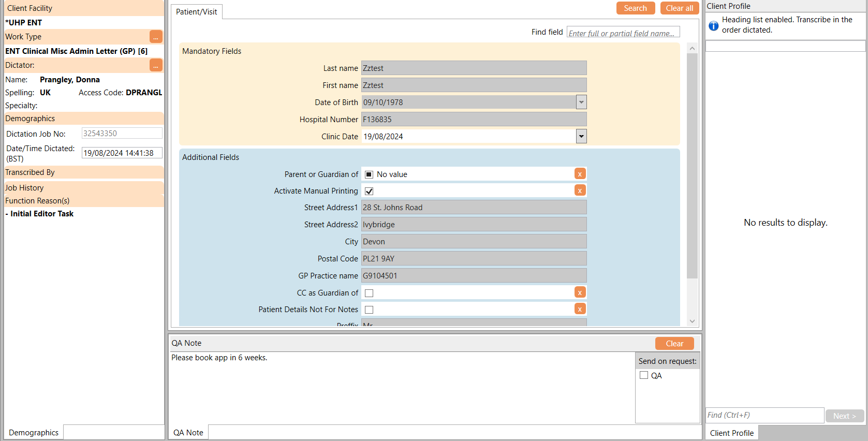Uncheck Activate Manual Printing checkbox
Viewport: 868px width, 441px height.
[x=369, y=191]
